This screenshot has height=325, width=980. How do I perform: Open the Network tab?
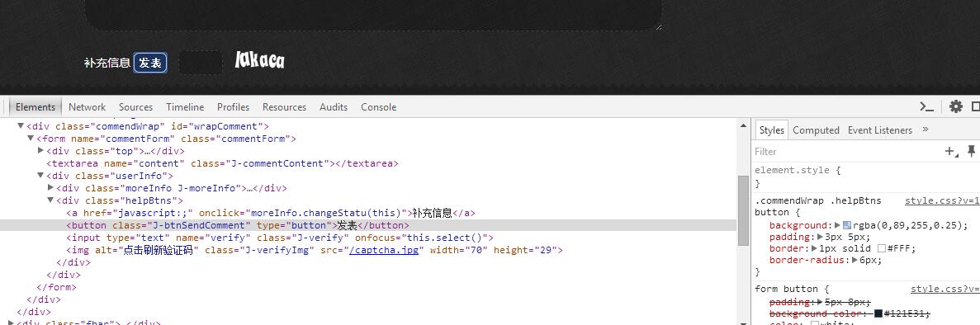click(87, 107)
